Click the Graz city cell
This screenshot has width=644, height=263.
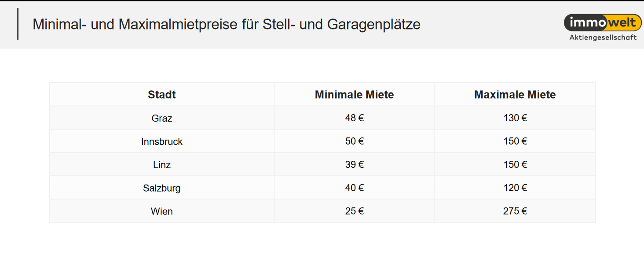(162, 118)
